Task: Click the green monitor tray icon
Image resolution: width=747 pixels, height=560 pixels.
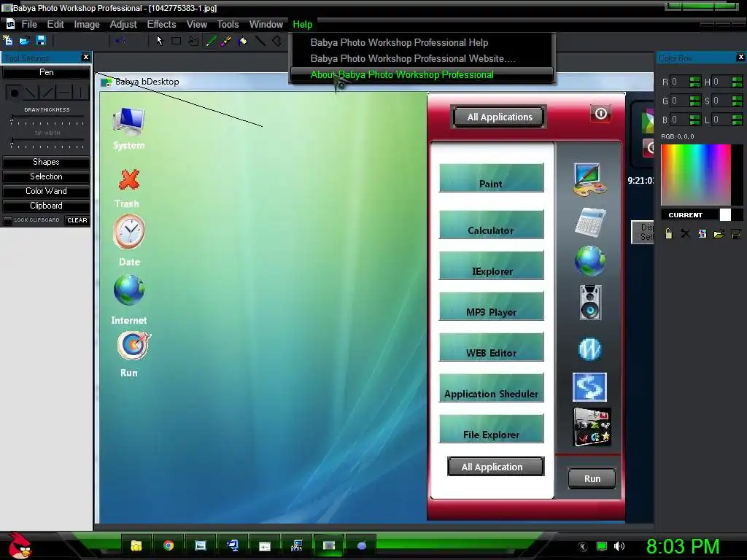Action: (x=602, y=546)
